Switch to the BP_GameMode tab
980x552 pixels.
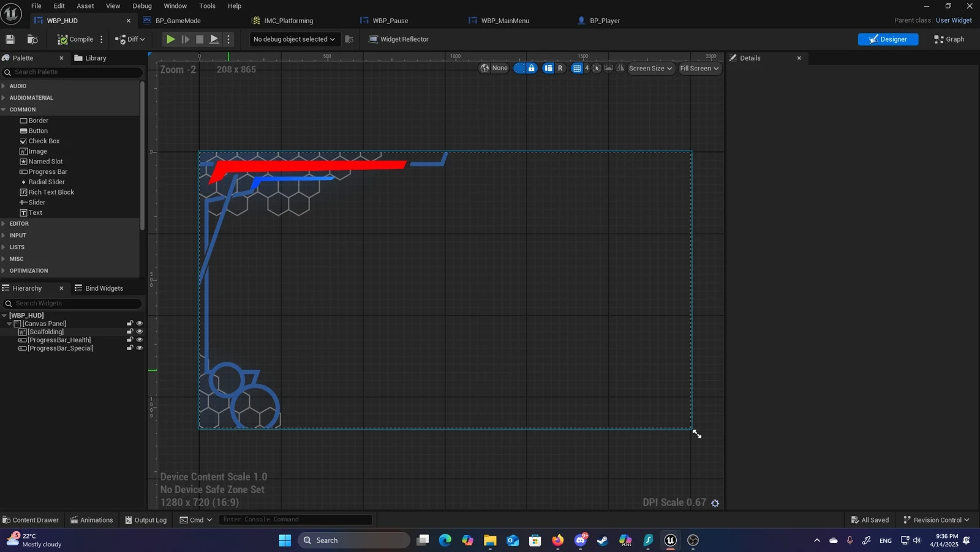tap(178, 21)
